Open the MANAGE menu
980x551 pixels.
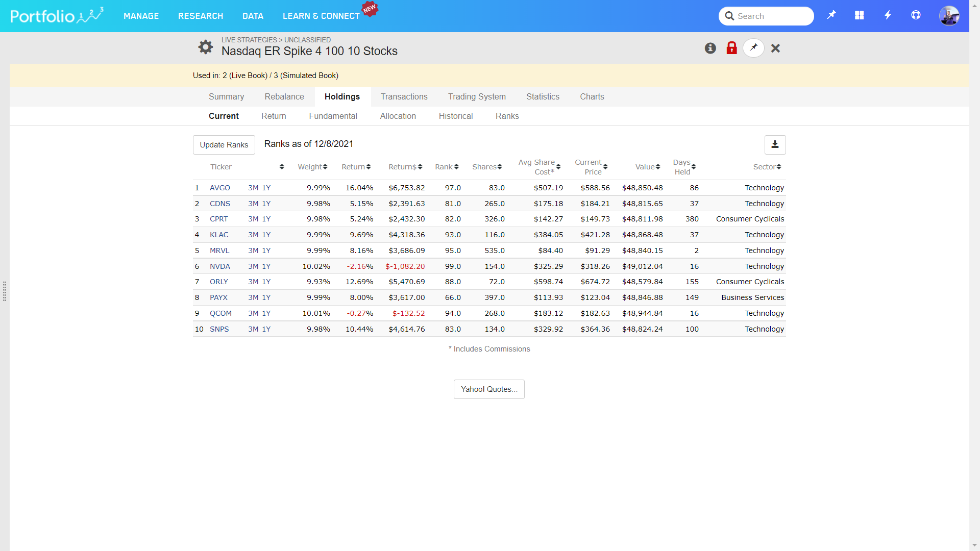coord(141,16)
